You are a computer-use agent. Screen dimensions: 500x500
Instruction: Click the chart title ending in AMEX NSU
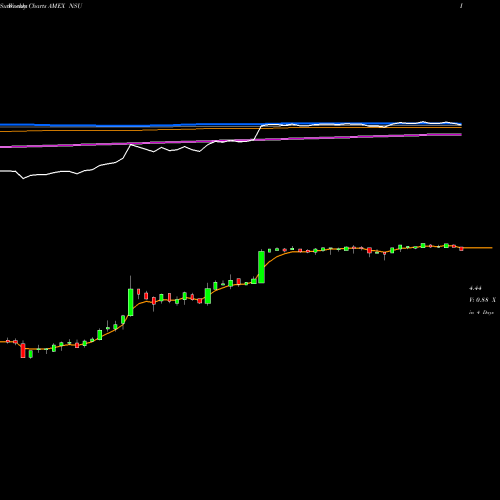point(41,6)
